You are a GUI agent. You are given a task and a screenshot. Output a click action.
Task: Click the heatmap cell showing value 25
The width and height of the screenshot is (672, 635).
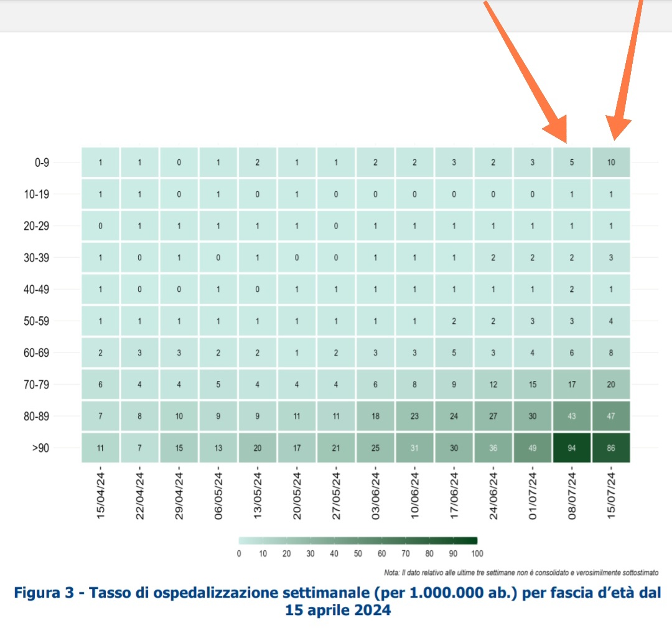tap(375, 448)
